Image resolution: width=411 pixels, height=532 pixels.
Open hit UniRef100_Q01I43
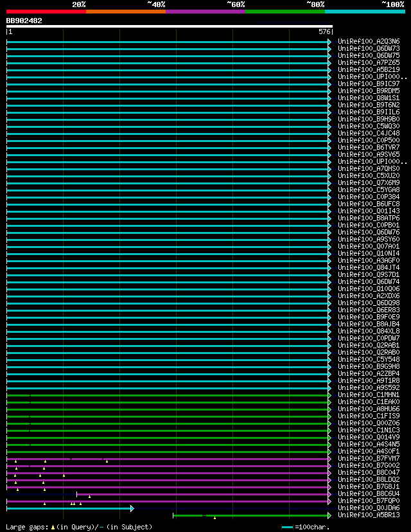pyautogui.click(x=369, y=211)
